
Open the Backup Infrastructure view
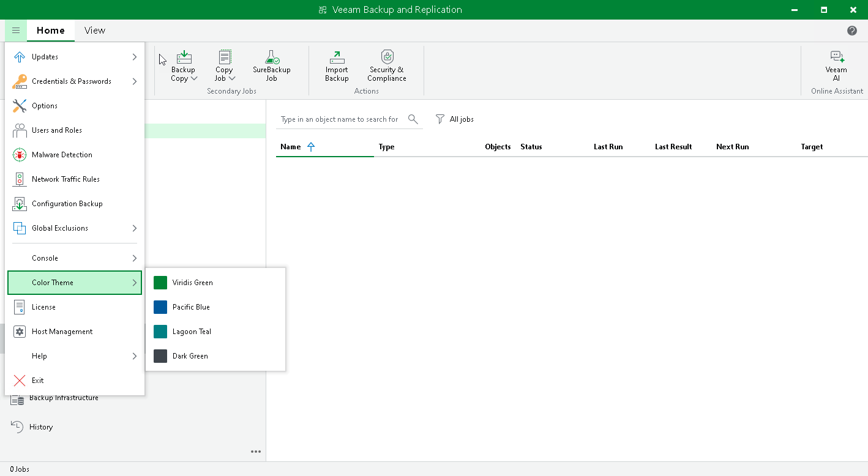pos(64,399)
